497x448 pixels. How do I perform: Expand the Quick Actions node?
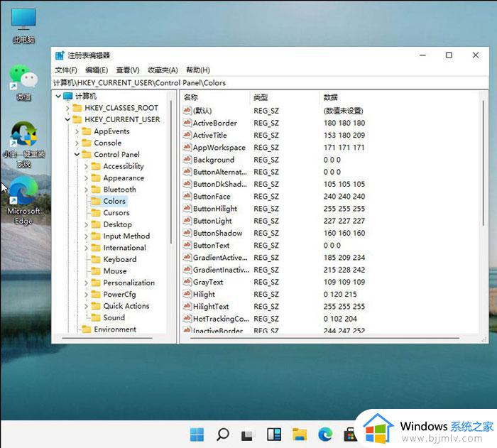(86, 306)
